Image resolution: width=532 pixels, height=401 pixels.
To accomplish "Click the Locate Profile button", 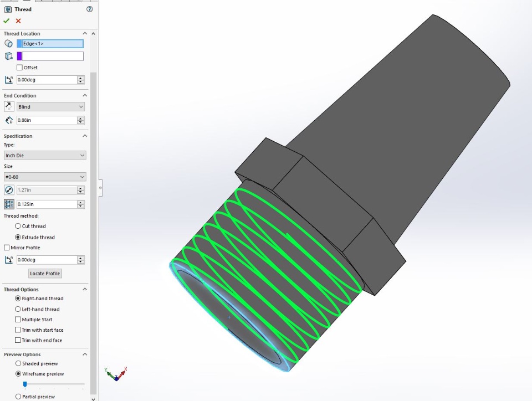I will pyautogui.click(x=45, y=274).
